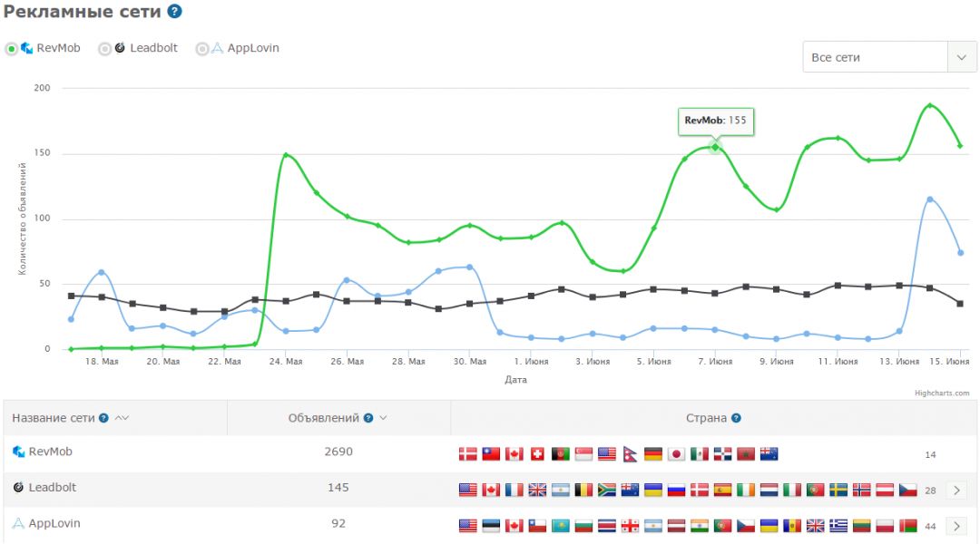Click the India flag in AppLovin row
Image resolution: width=980 pixels, height=544 pixels.
(700, 526)
